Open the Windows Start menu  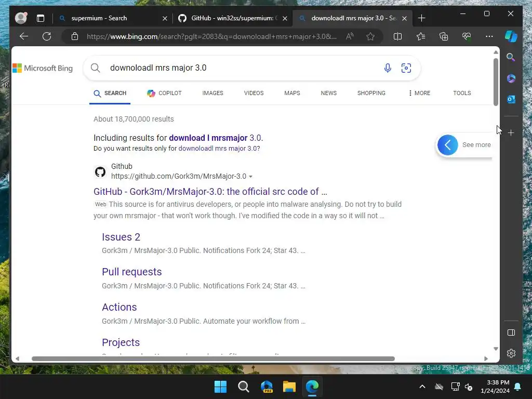tap(220, 387)
